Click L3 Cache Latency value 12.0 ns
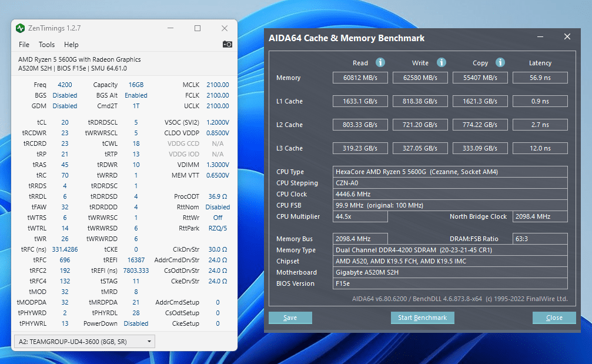 tap(540, 148)
